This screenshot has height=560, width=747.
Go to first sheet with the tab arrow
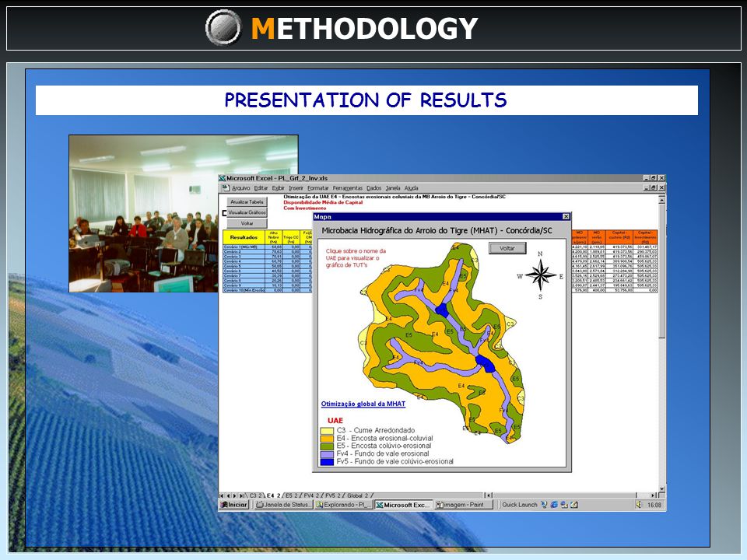click(x=223, y=495)
